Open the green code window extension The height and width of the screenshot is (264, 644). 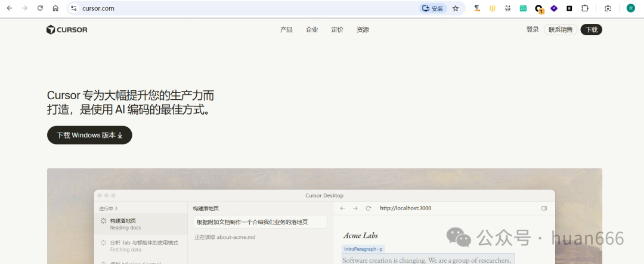click(x=523, y=8)
